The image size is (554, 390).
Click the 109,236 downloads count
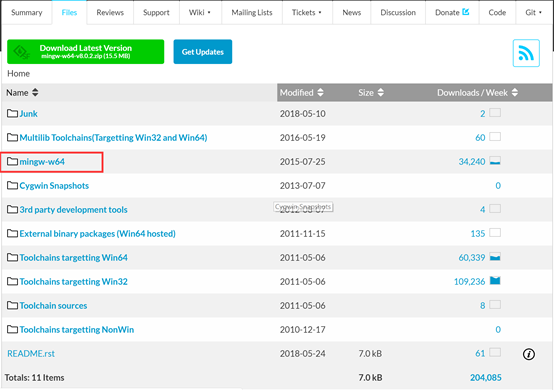point(470,282)
